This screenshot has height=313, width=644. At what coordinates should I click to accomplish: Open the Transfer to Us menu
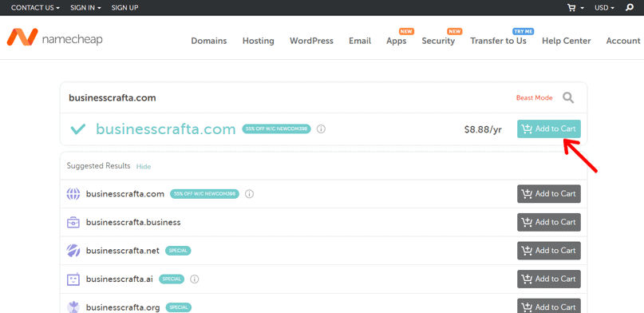pos(498,41)
